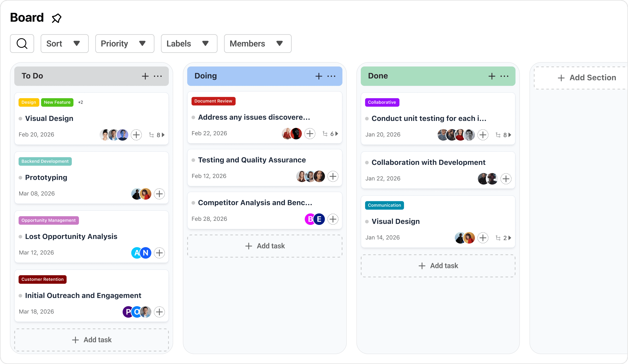
Task: Toggle completion circle on Lost Opportunity Analysis
Action: [x=20, y=237]
